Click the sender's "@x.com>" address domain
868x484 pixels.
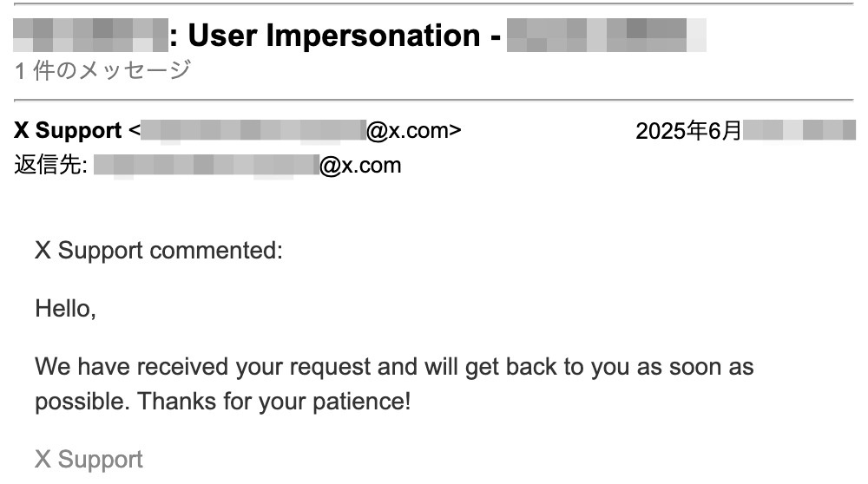pos(414,131)
